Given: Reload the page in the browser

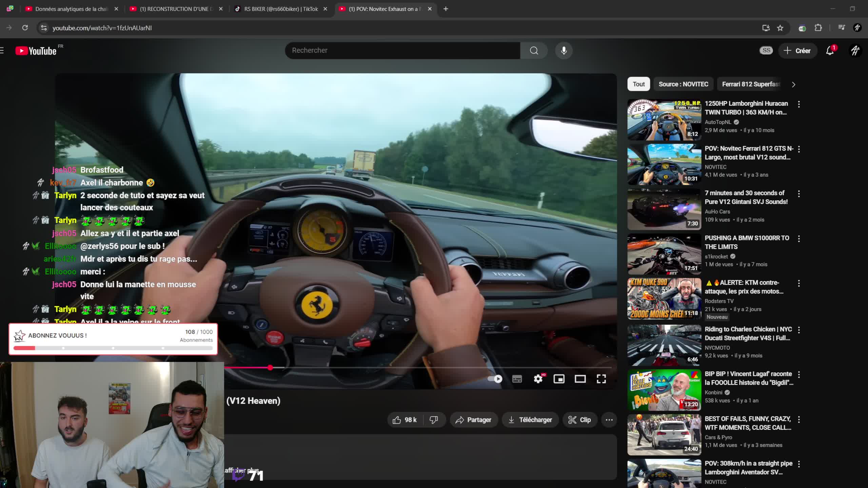Looking at the screenshot, I should (25, 28).
